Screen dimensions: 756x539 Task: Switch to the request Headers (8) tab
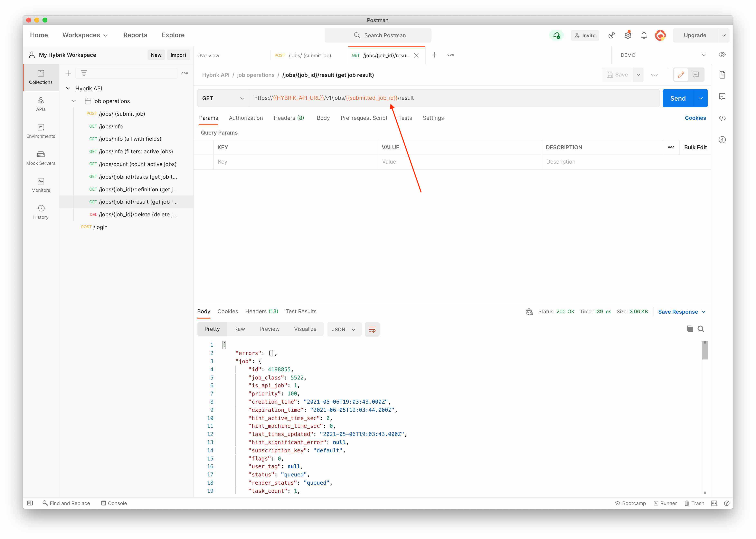click(289, 118)
